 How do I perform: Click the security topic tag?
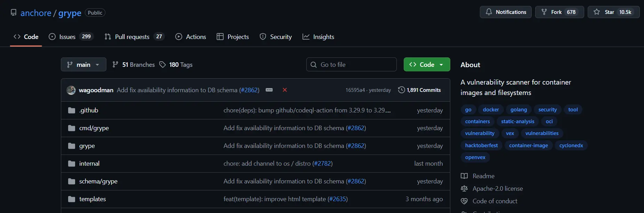pos(548,110)
